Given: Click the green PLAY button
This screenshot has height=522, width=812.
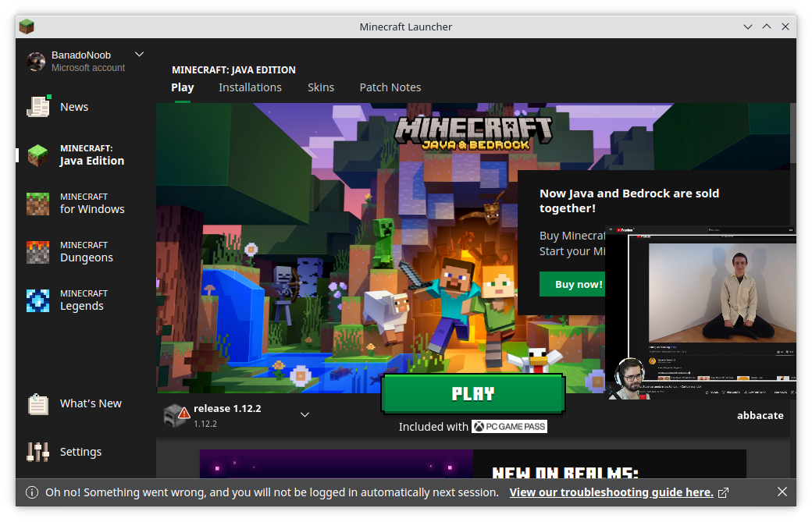Looking at the screenshot, I should tap(473, 394).
